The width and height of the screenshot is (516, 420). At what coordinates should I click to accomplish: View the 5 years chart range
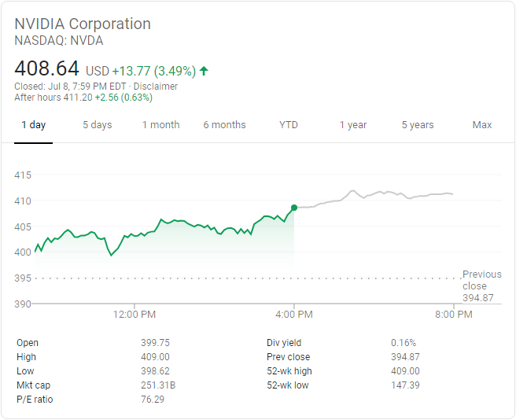click(x=418, y=125)
